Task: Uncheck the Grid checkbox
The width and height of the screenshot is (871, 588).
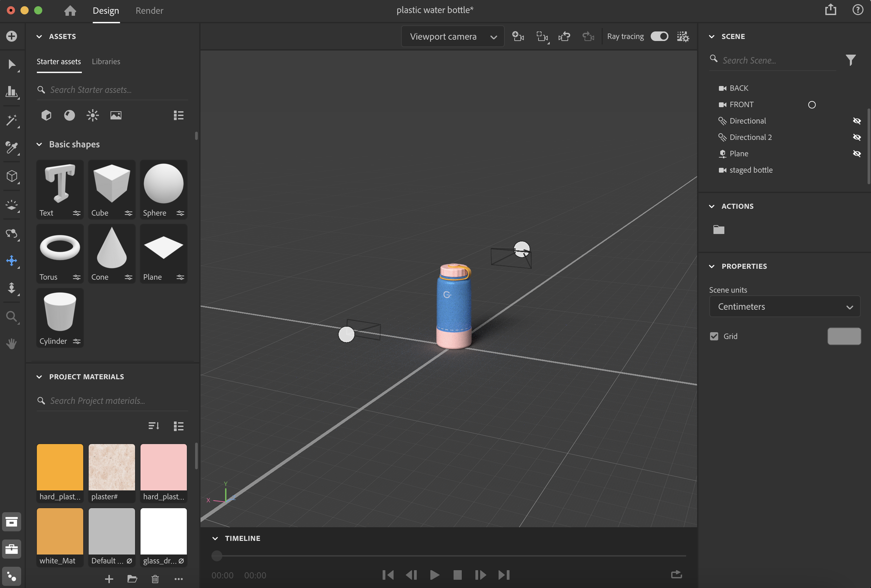Action: pos(714,336)
